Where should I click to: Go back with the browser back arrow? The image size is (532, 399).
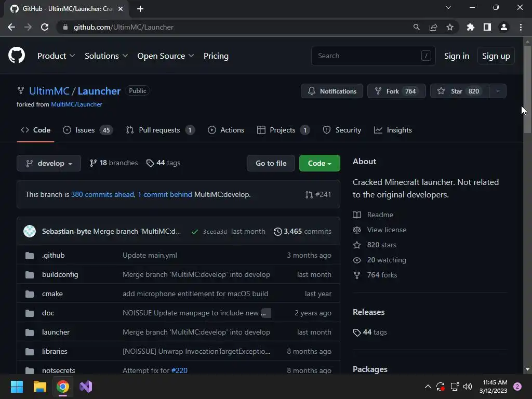[x=11, y=27]
